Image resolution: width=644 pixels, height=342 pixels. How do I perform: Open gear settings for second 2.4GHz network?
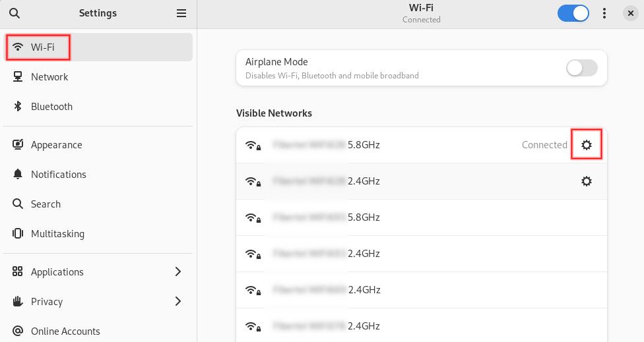[x=586, y=181]
